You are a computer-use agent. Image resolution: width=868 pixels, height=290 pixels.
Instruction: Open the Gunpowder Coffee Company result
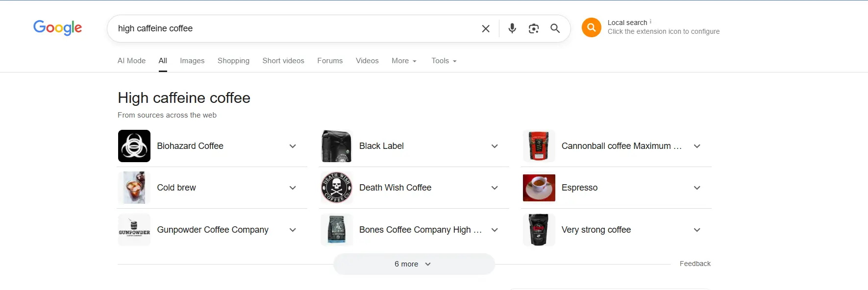pyautogui.click(x=212, y=230)
